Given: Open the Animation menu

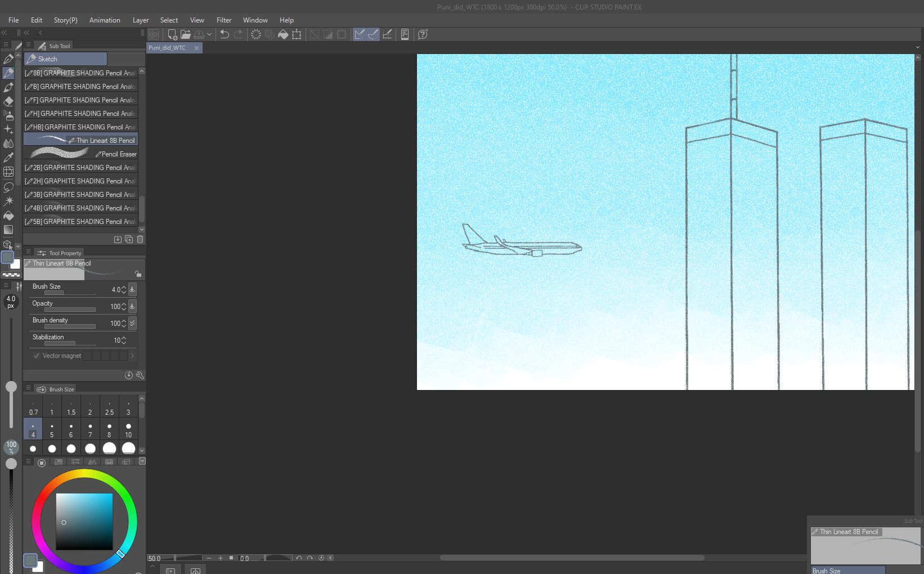Looking at the screenshot, I should (105, 20).
